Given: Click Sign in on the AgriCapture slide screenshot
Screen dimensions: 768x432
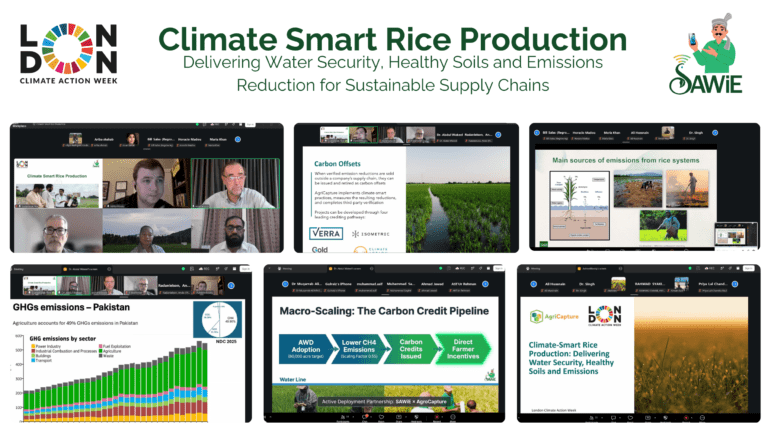Looking at the screenshot, I should coord(748,268).
